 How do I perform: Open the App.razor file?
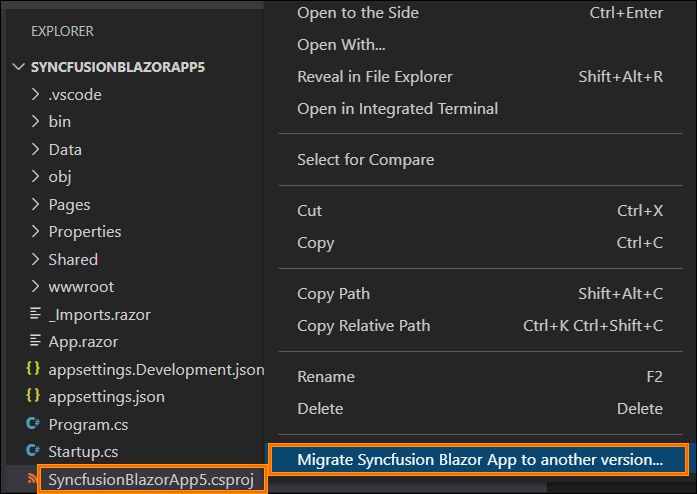(x=83, y=342)
